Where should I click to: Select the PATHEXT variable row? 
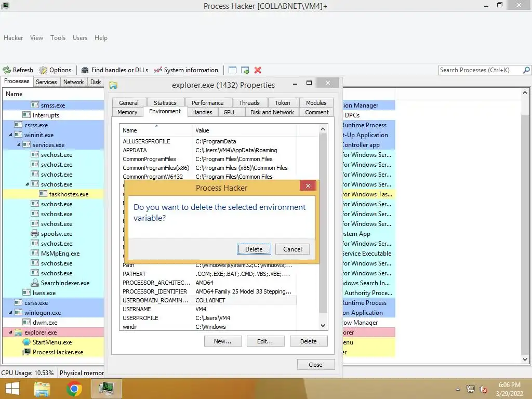pos(209,274)
